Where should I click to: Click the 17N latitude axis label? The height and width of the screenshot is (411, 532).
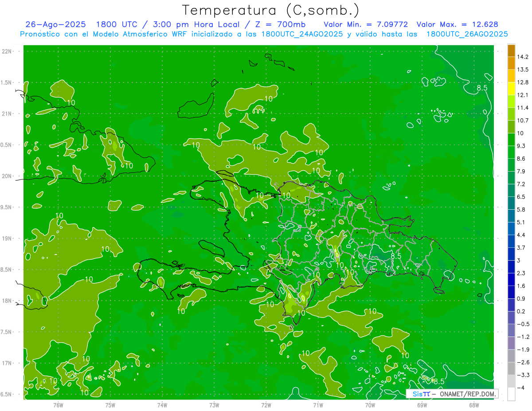tap(7, 363)
